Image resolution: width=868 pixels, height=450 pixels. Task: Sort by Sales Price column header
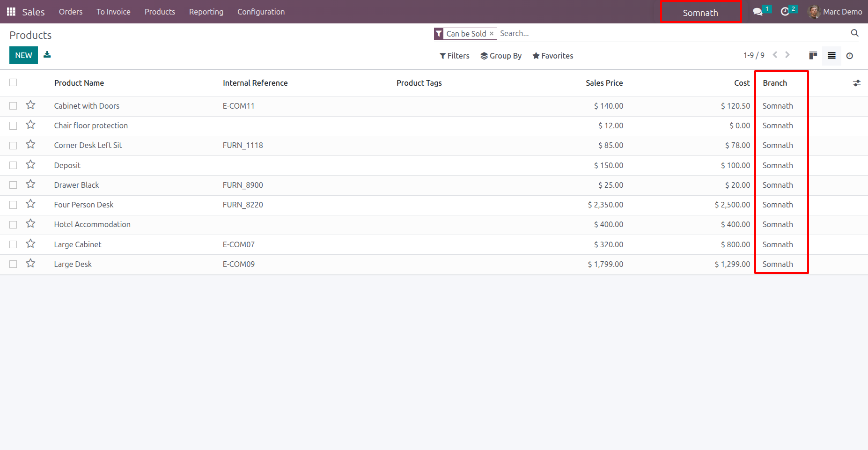604,83
